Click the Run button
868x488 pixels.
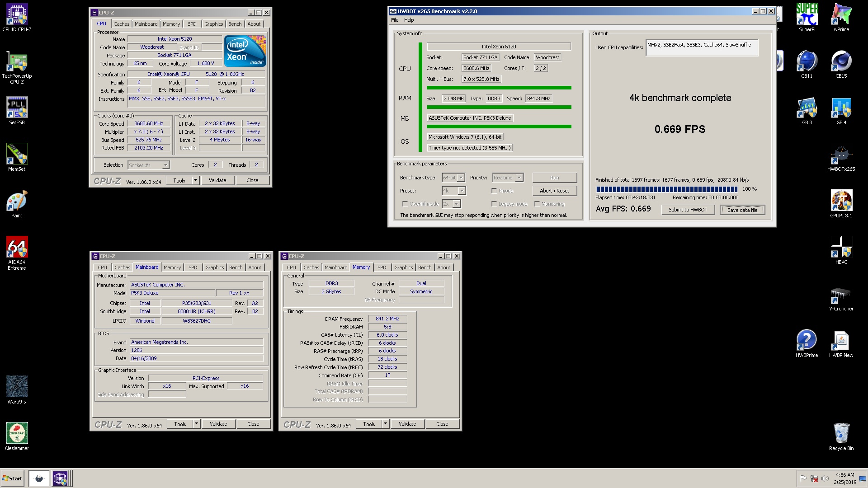[554, 178]
